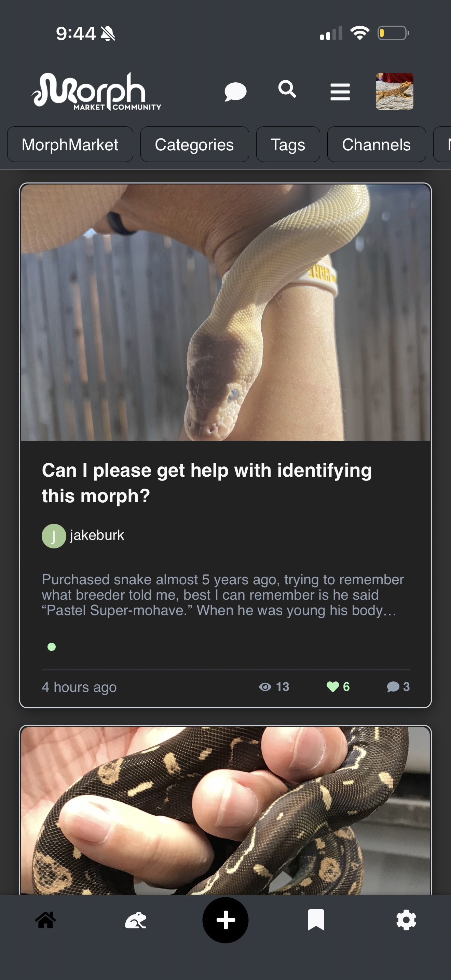Viewport: 451px width, 980px height.
Task: Open bookmarks from bottom bar
Action: [x=316, y=920]
